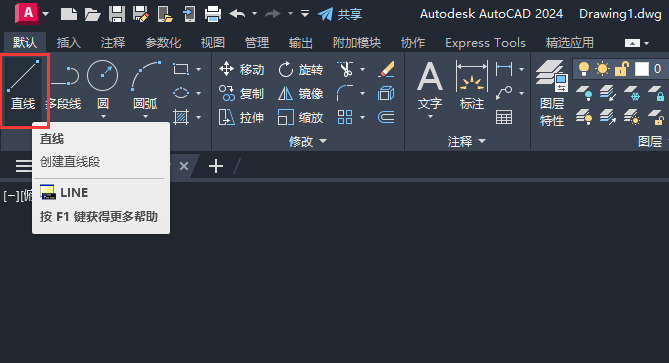Image resolution: width=669 pixels, height=363 pixels.
Task: Expand the Arc (圆弧) dropdown arrow
Action: (x=145, y=116)
